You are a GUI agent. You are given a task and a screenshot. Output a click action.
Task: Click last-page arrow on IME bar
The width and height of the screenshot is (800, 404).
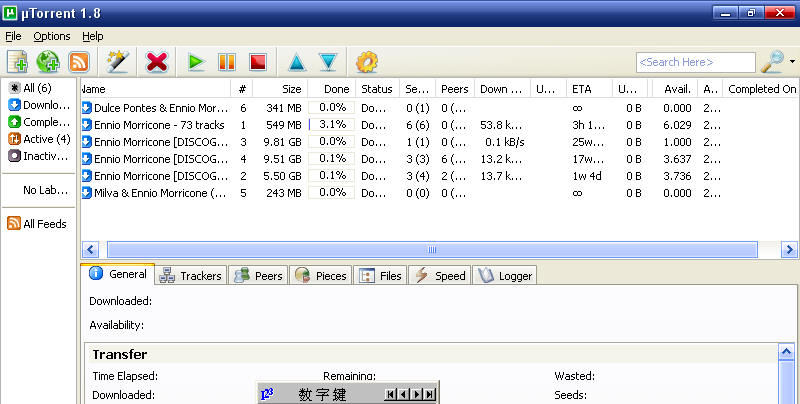(430, 394)
